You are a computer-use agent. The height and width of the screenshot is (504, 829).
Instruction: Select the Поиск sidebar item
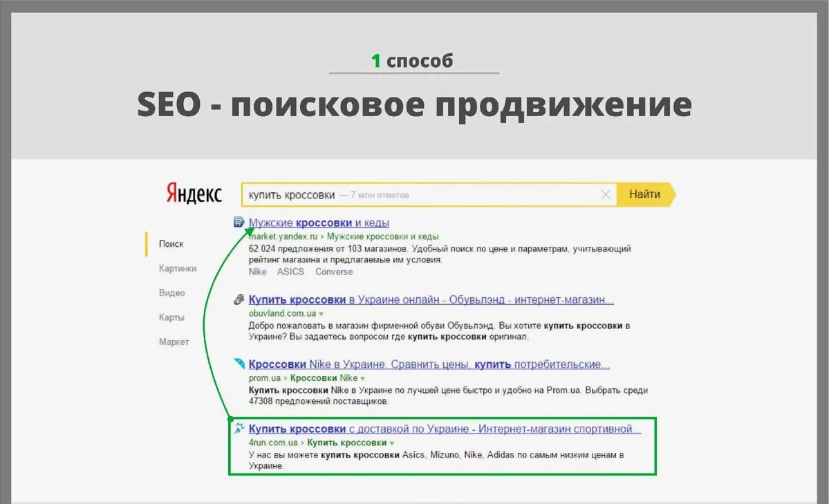point(171,244)
